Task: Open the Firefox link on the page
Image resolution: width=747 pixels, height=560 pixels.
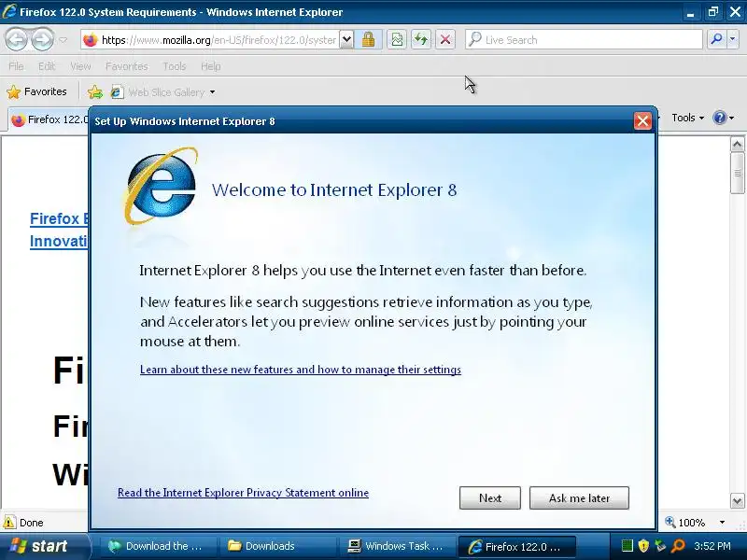Action: [59, 218]
